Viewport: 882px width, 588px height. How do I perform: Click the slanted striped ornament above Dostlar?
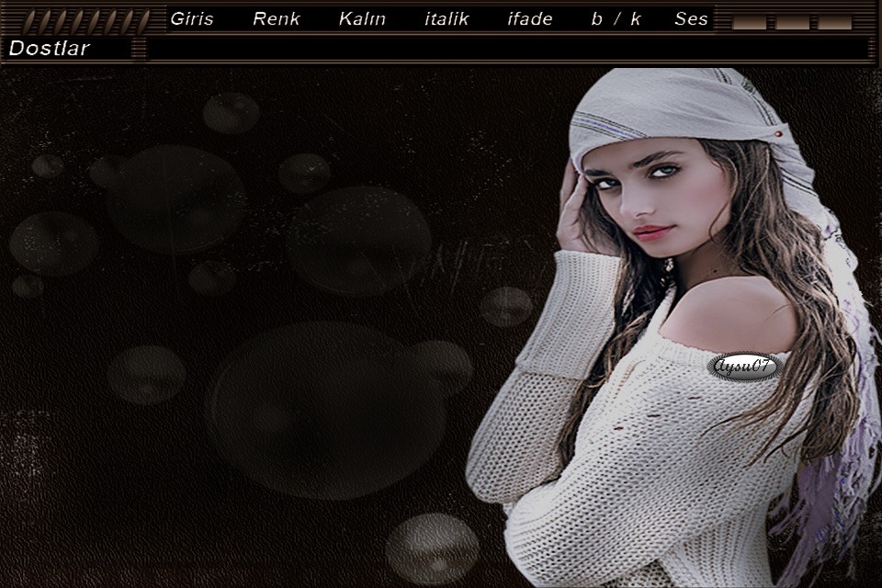[85, 19]
